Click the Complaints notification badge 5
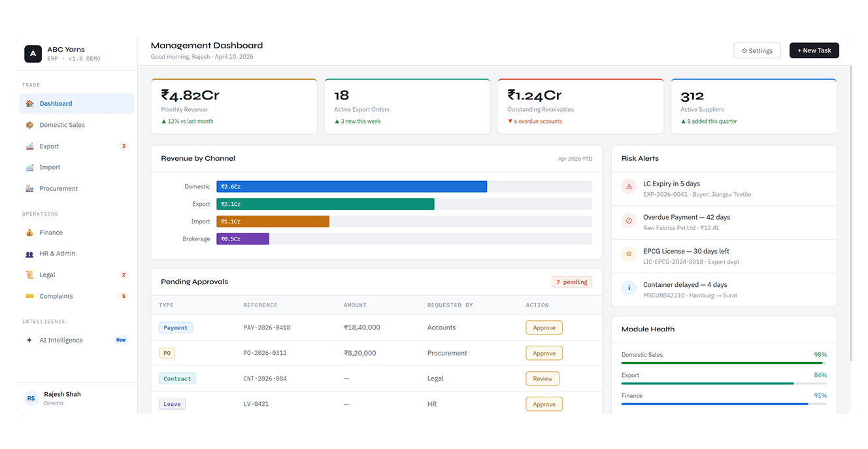Screen dimensions: 868x449 (124, 296)
